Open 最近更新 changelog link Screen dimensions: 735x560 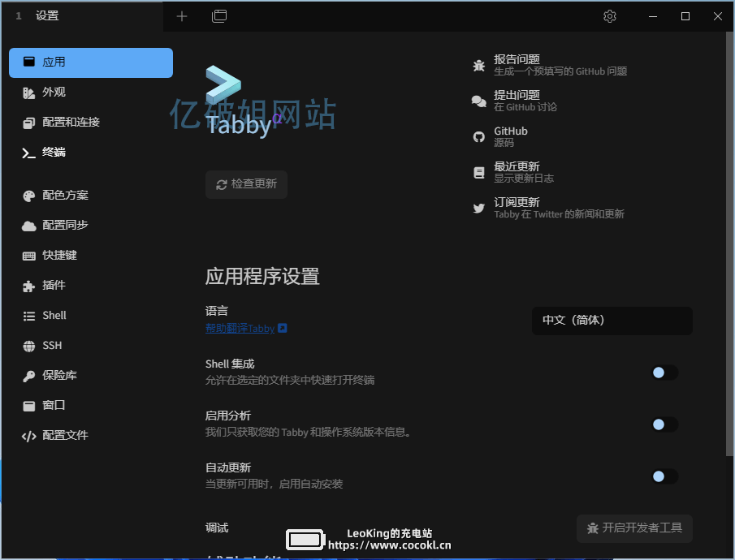[513, 172]
